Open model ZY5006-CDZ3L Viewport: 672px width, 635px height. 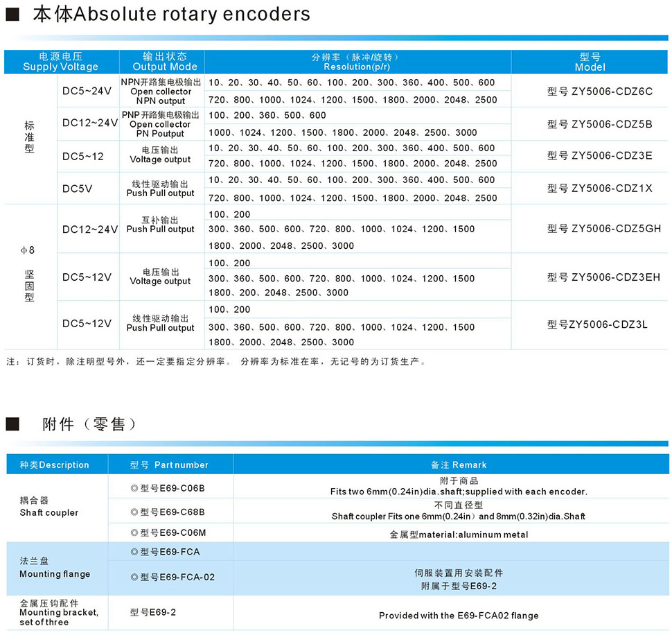point(597,324)
